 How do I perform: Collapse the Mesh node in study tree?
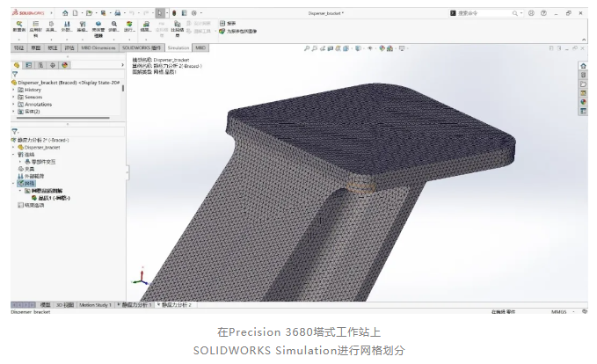[14, 184]
